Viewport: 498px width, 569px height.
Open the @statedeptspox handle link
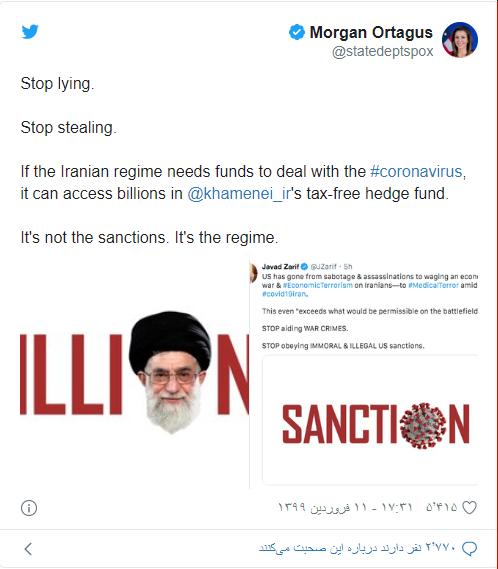pos(383,52)
